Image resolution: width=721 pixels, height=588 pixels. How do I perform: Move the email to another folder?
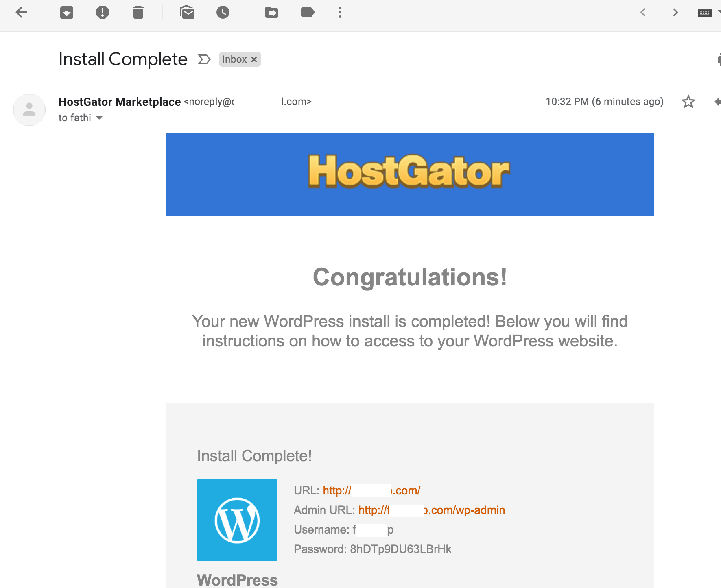pos(271,12)
